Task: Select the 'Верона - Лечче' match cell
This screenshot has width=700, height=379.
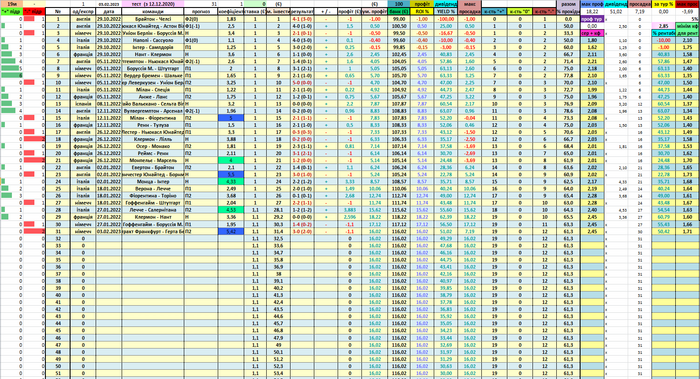Action: point(153,189)
